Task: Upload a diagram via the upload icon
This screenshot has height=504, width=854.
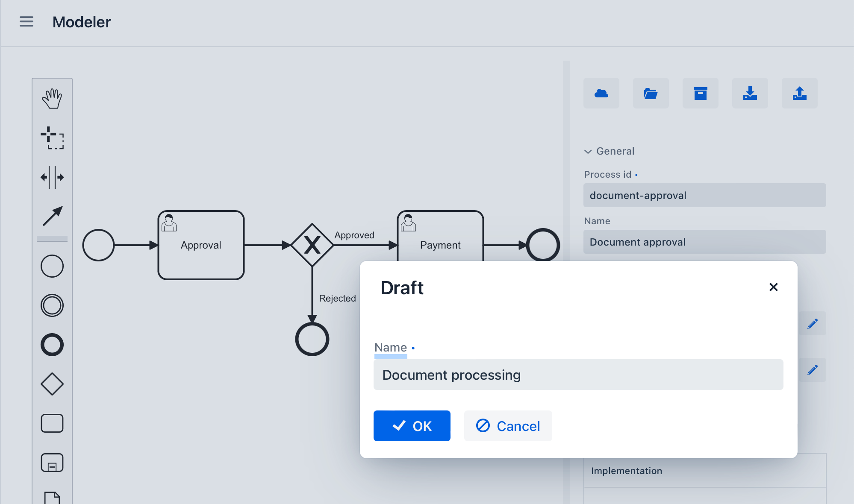Action: coord(800,93)
